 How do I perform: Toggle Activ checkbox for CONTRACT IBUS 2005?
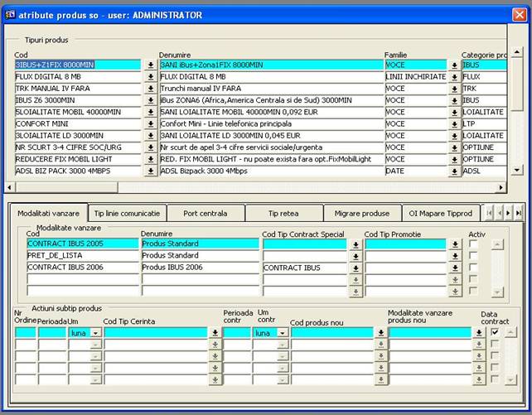click(x=473, y=244)
